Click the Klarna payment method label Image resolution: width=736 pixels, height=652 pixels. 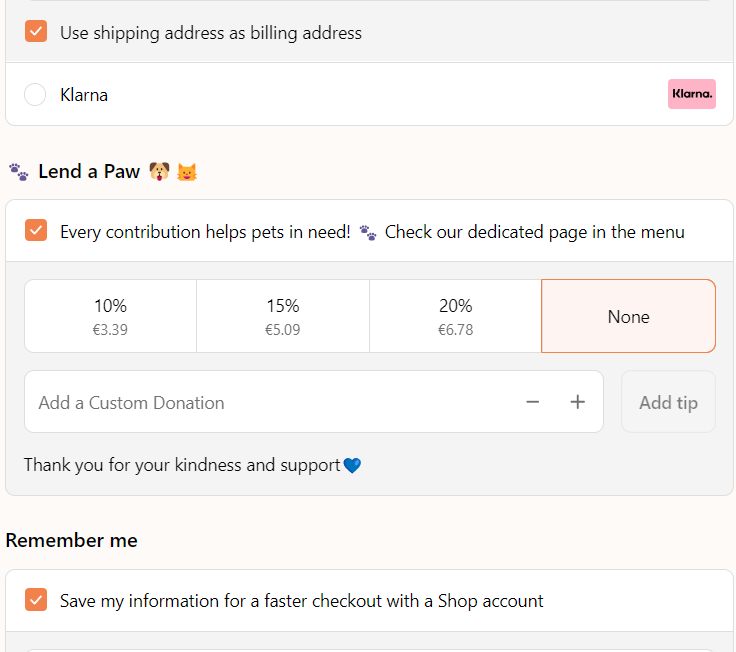(x=84, y=95)
